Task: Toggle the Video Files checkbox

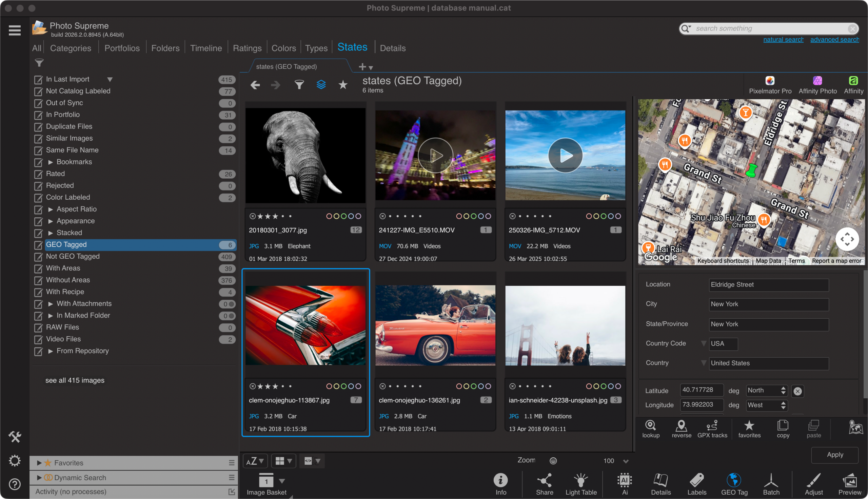Action: pos(38,339)
